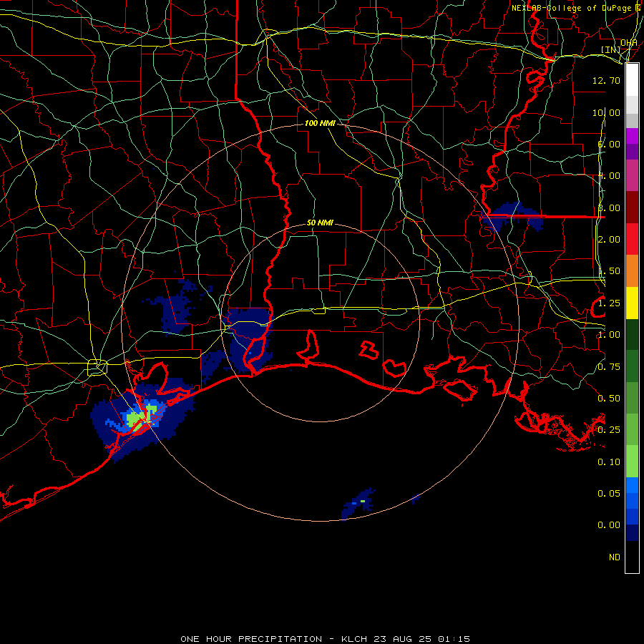Pick the maroon dark red legend swatch
644x644 pixels.
click(x=632, y=208)
